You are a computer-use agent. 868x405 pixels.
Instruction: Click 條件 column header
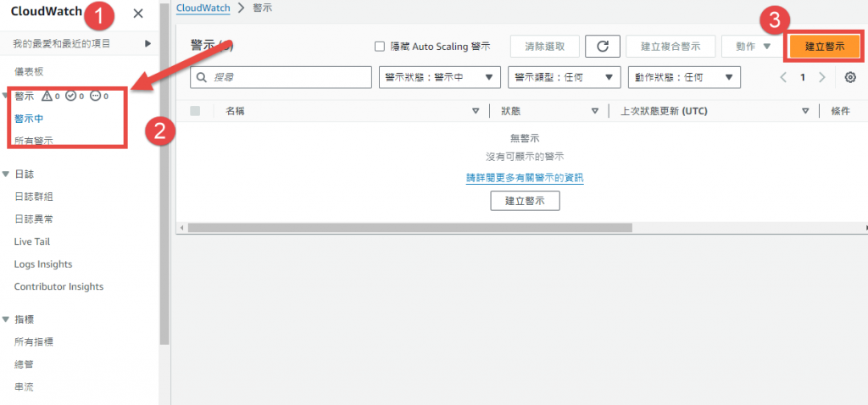(840, 111)
